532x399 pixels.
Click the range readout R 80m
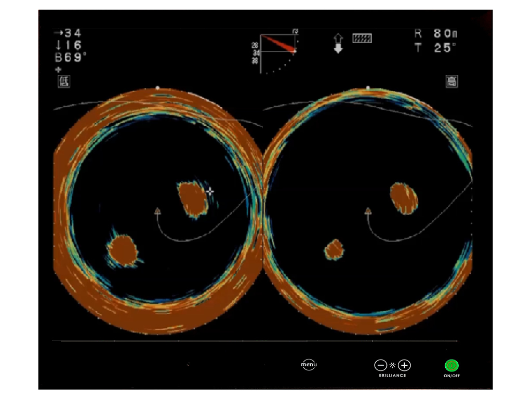435,34
